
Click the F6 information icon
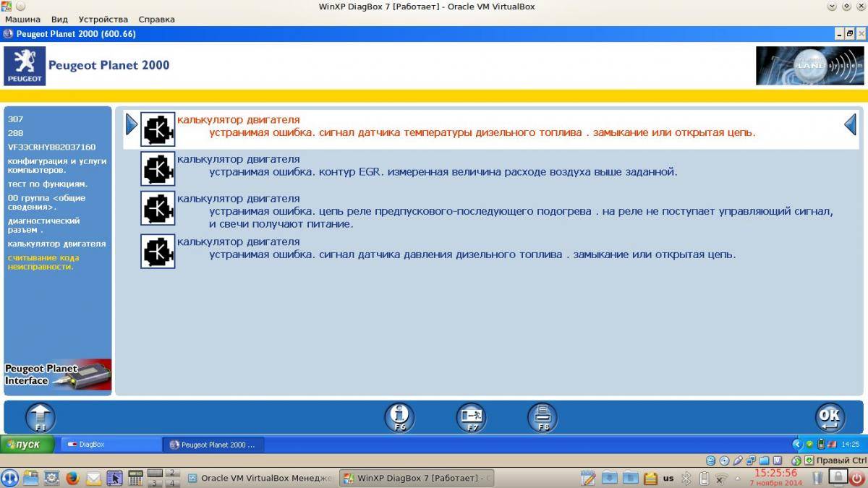(399, 417)
